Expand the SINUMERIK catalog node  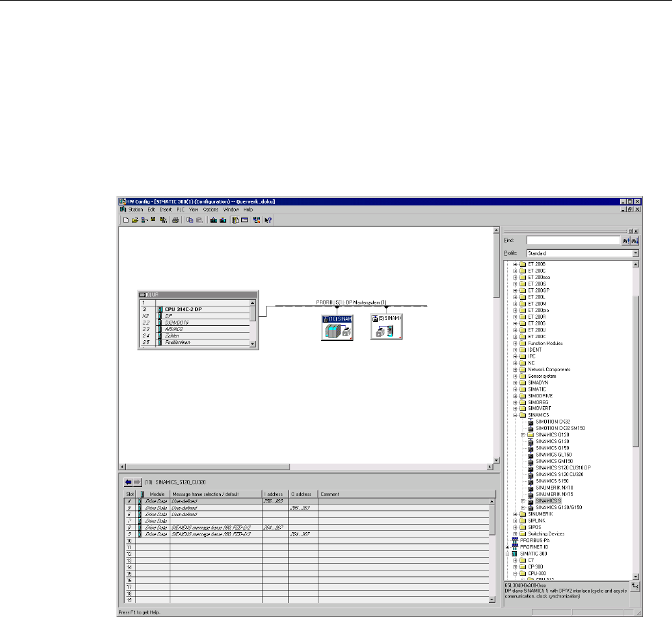pyautogui.click(x=515, y=514)
